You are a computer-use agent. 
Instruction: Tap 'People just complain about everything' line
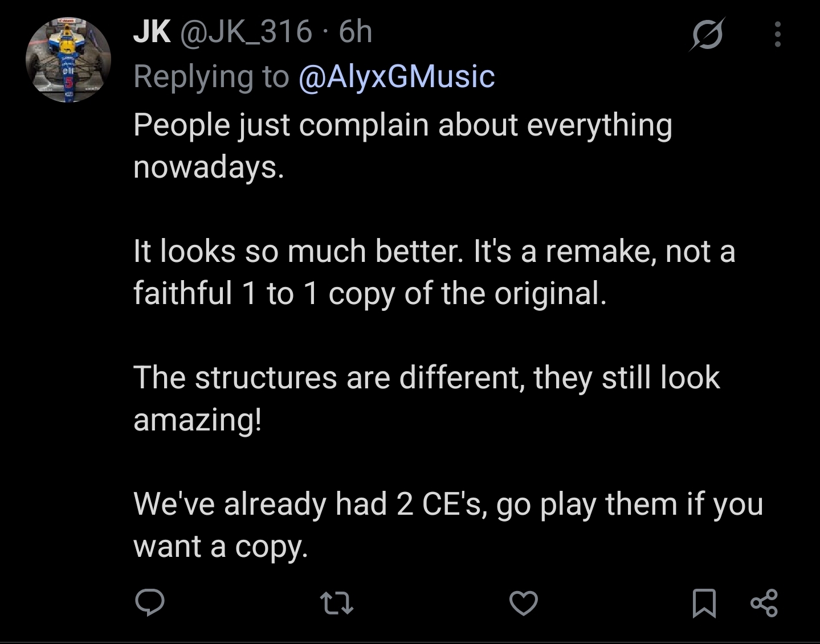coord(403,125)
